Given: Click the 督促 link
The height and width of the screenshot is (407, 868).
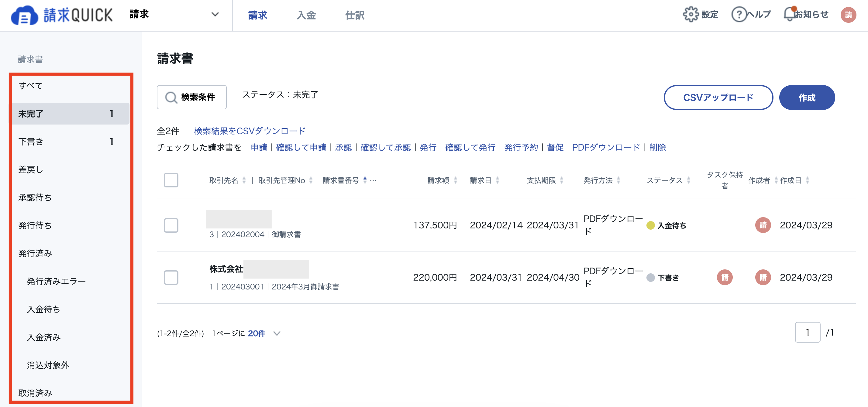Looking at the screenshot, I should click(555, 147).
